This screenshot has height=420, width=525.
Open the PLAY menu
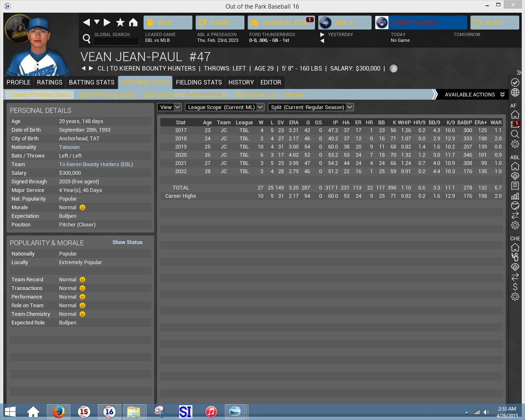coord(495,23)
